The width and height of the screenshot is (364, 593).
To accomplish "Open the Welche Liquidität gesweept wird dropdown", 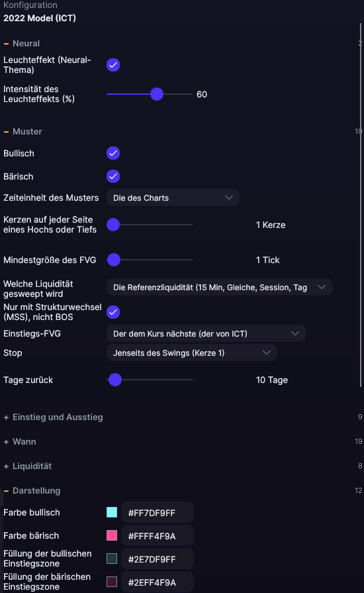I will (x=219, y=288).
